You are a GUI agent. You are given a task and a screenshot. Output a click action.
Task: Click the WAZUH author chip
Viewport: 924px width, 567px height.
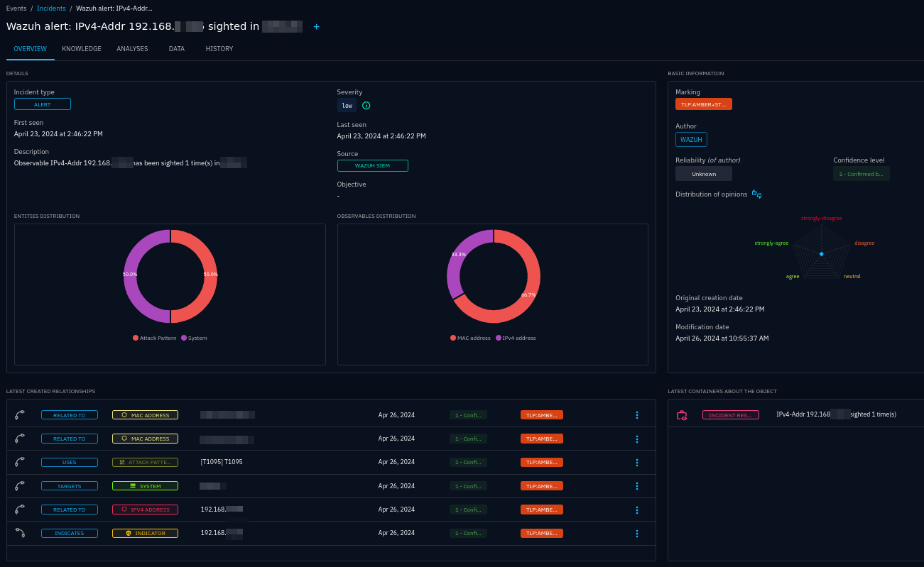click(691, 140)
